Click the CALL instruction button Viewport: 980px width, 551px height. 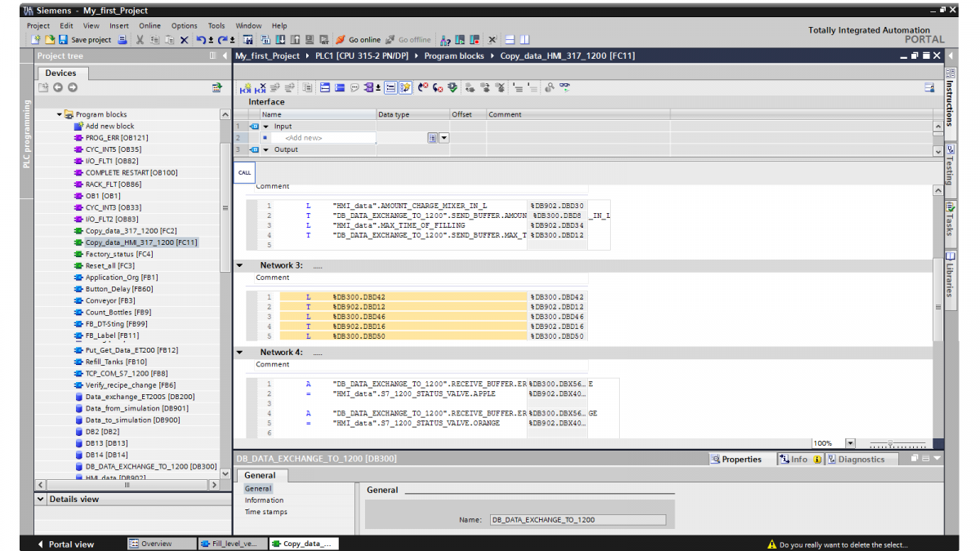244,172
